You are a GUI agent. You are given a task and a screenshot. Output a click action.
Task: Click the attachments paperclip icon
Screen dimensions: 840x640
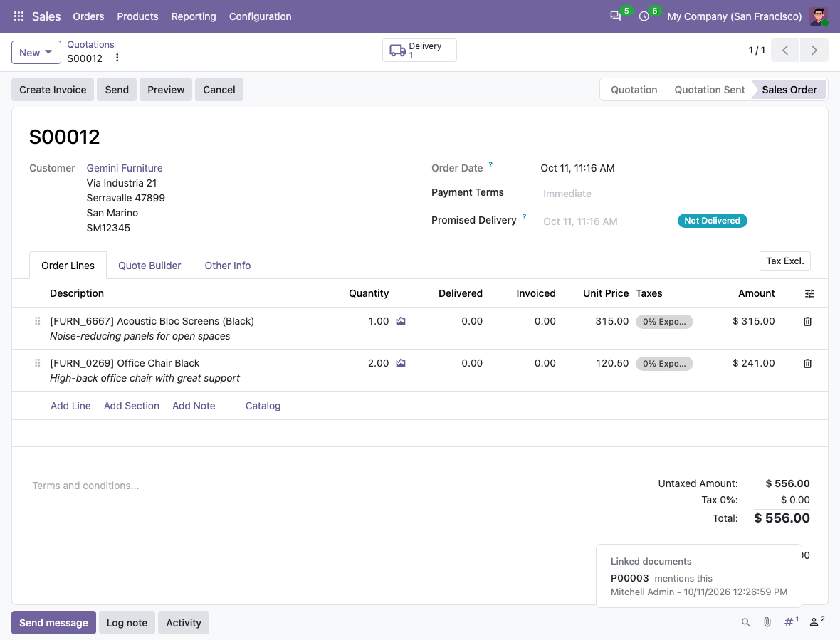coord(767,622)
